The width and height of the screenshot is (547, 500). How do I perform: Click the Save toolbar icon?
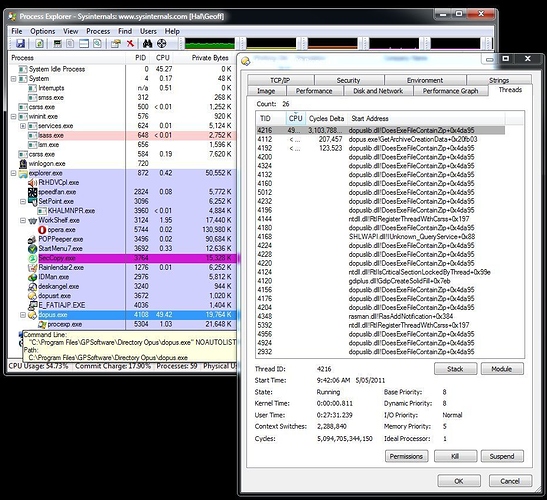pyautogui.click(x=21, y=44)
